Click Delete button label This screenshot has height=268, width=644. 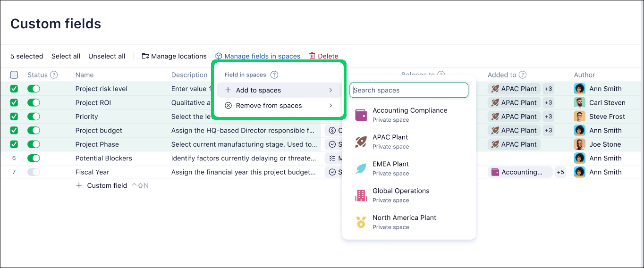[328, 56]
